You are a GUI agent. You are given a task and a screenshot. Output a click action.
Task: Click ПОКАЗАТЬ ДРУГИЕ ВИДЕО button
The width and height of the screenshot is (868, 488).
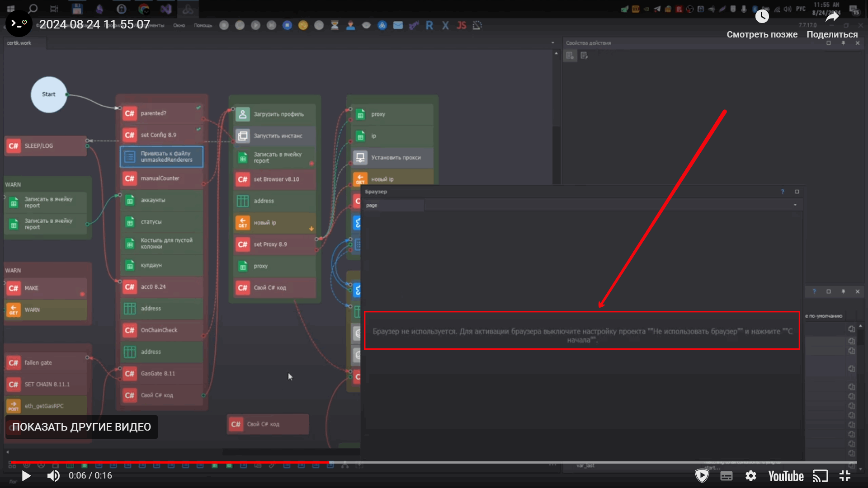(81, 427)
